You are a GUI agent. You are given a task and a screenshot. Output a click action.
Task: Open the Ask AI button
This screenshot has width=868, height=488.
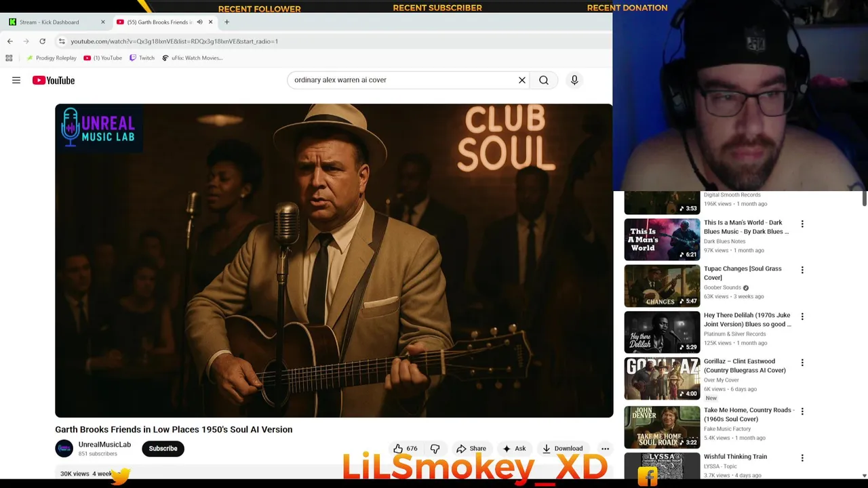(513, 449)
